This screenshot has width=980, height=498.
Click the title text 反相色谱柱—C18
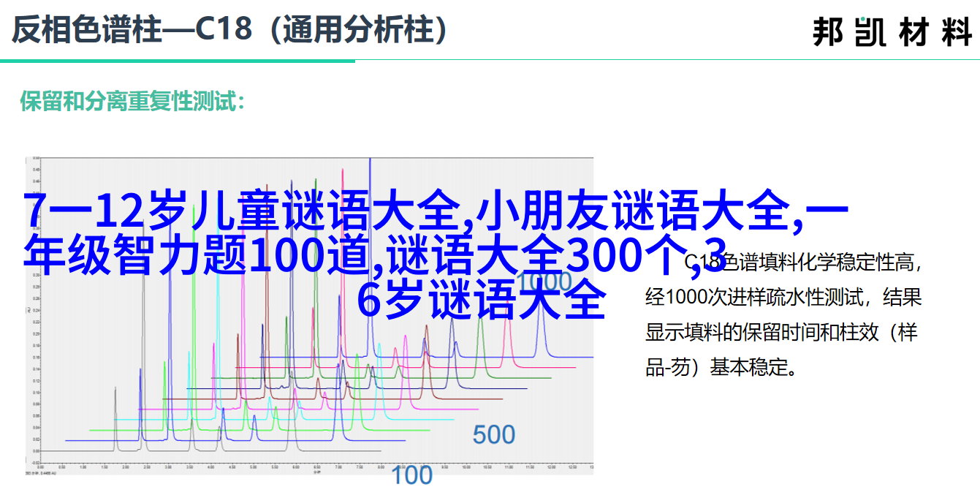[x=132, y=30]
